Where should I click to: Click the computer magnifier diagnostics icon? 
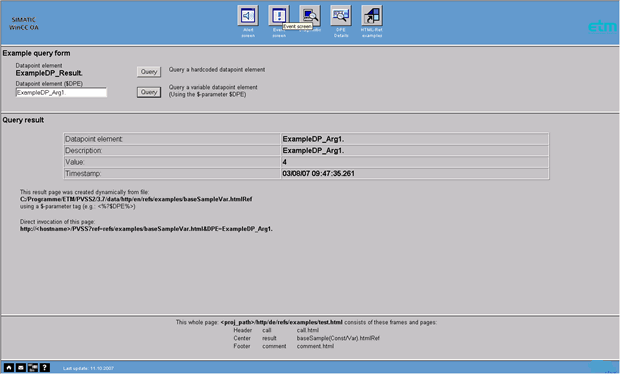pyautogui.click(x=310, y=16)
